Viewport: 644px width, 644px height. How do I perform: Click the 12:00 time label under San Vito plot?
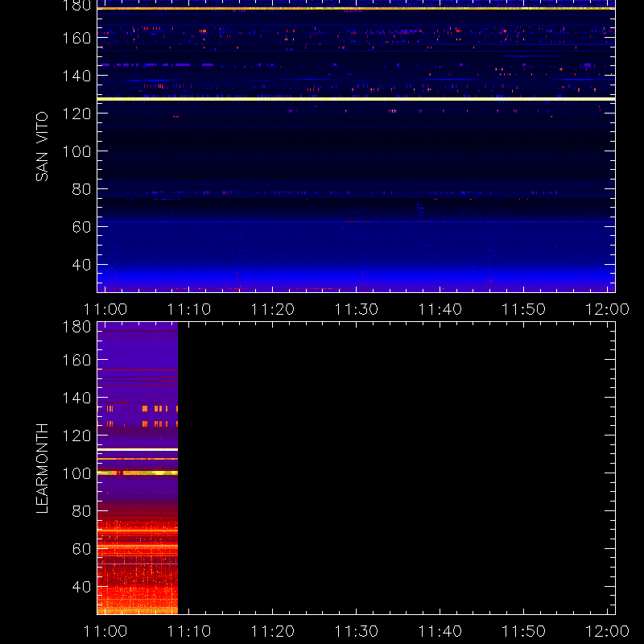coord(607,309)
